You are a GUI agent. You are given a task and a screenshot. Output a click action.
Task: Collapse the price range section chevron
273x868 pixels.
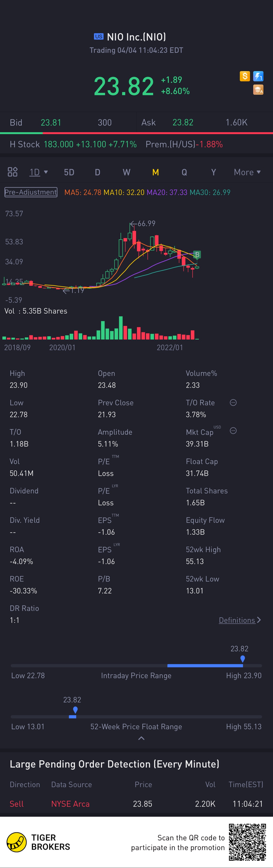141,738
